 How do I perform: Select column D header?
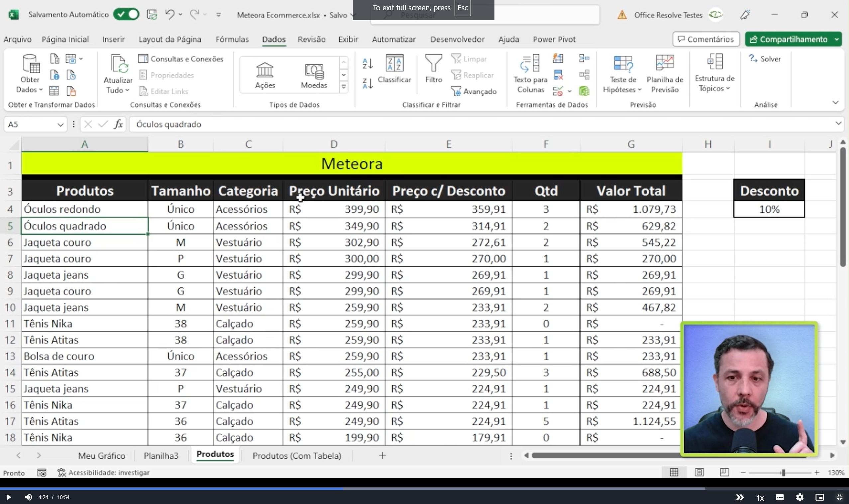pyautogui.click(x=334, y=144)
